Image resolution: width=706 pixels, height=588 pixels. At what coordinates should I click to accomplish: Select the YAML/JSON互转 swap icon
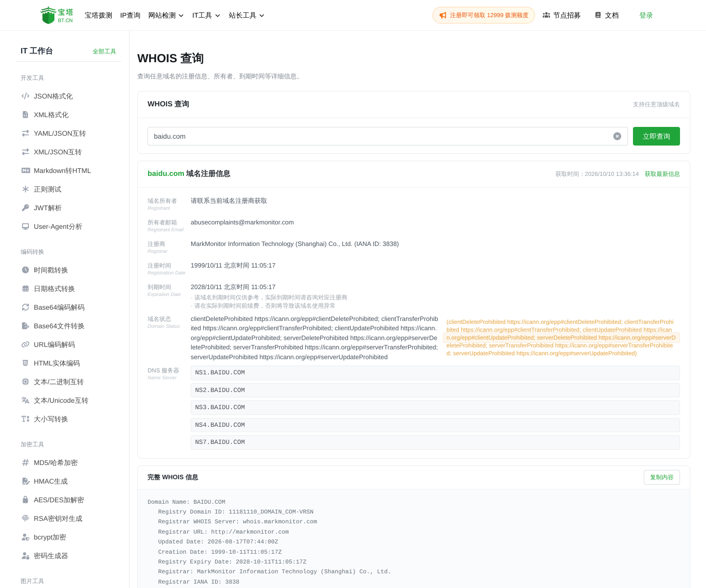click(25, 133)
